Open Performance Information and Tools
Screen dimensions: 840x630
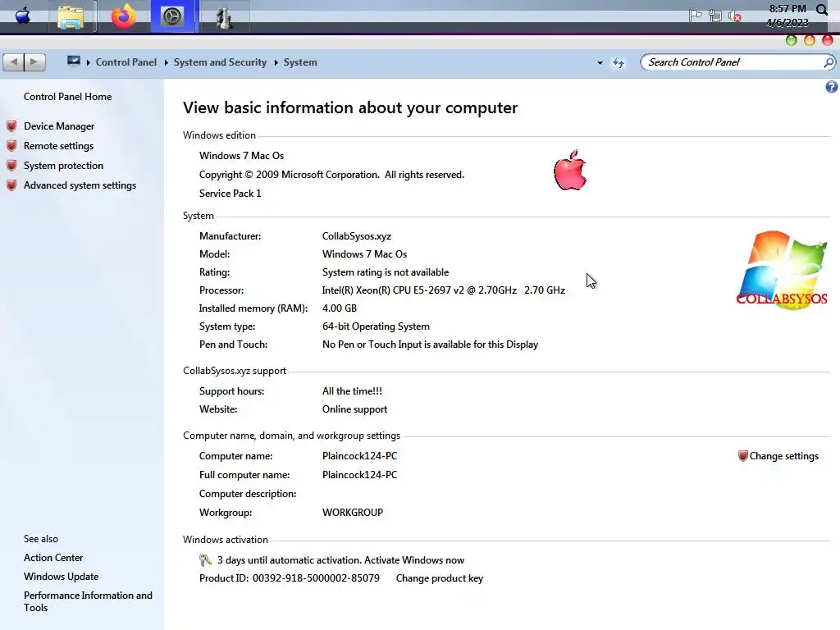(x=88, y=601)
